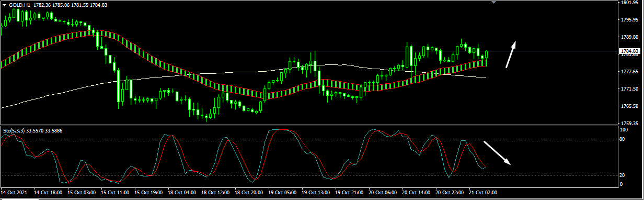Click the current price label 1784.83 on axis
The height and width of the screenshot is (200, 644).
click(629, 51)
